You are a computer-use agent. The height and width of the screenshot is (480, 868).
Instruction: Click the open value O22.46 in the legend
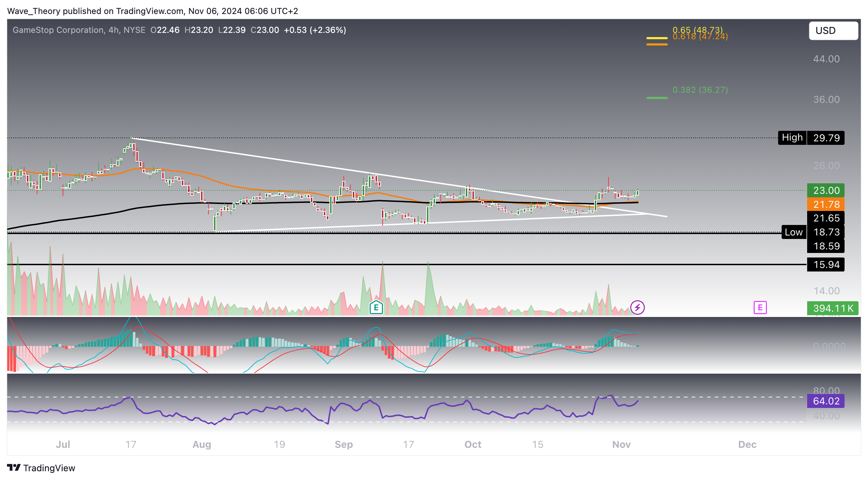pos(165,30)
